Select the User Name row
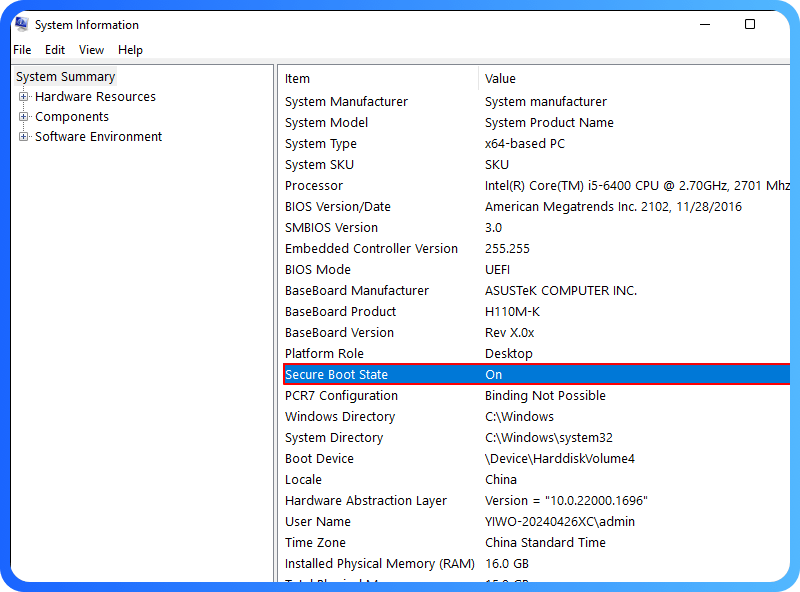The image size is (800, 592). pyautogui.click(x=536, y=522)
